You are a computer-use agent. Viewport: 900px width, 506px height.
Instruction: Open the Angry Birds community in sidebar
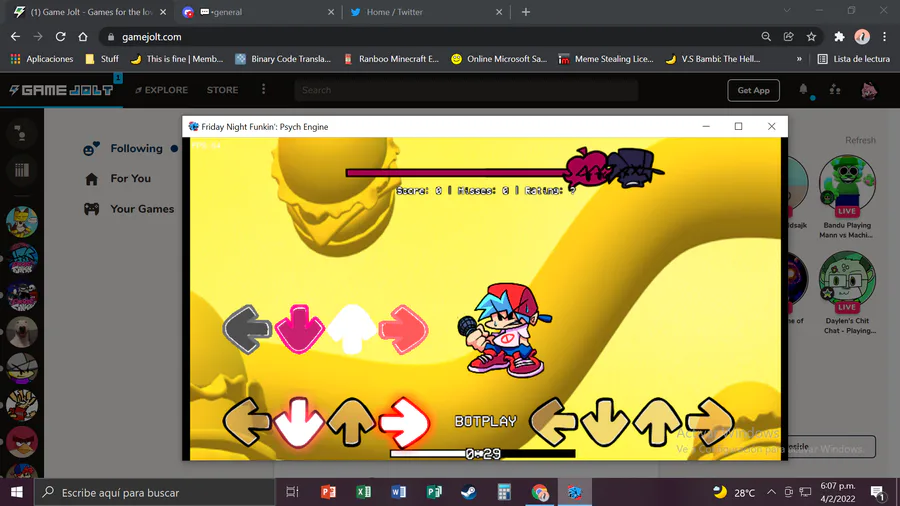(x=22, y=442)
